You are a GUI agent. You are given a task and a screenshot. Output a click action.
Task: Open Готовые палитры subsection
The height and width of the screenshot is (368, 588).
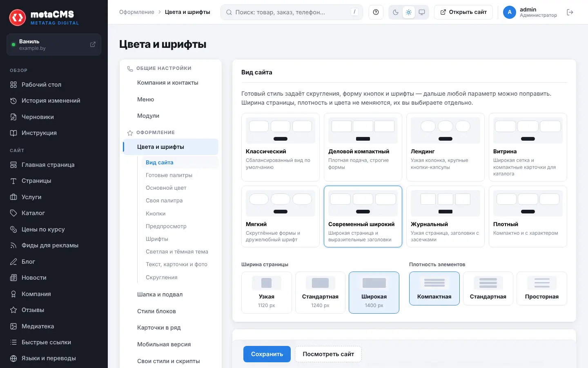[169, 175]
